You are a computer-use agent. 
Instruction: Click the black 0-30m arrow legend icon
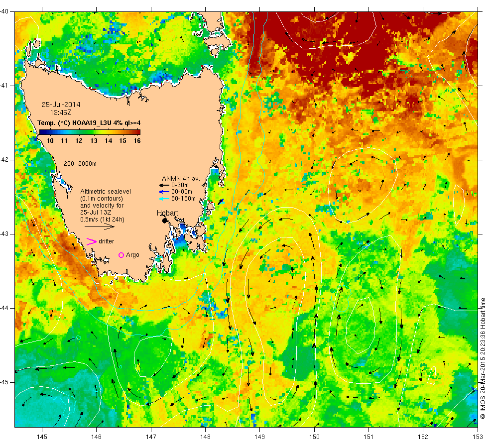[164, 185]
